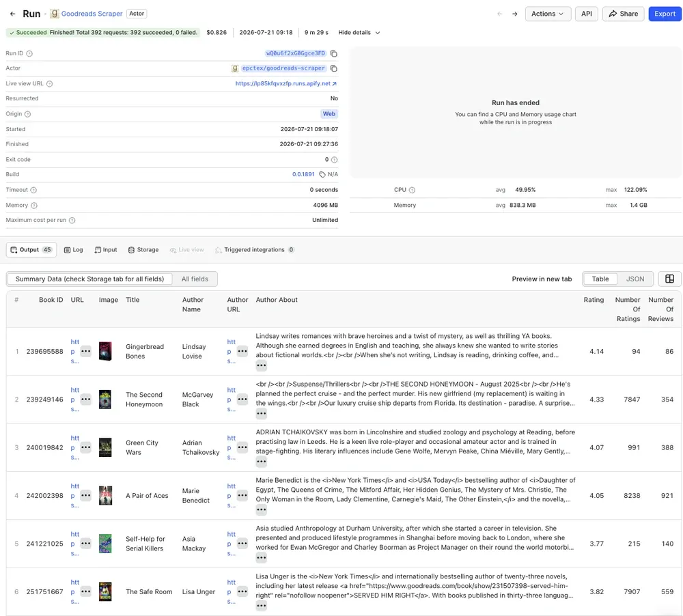Open the Goodreads Scraper actor icon

[x=55, y=14]
